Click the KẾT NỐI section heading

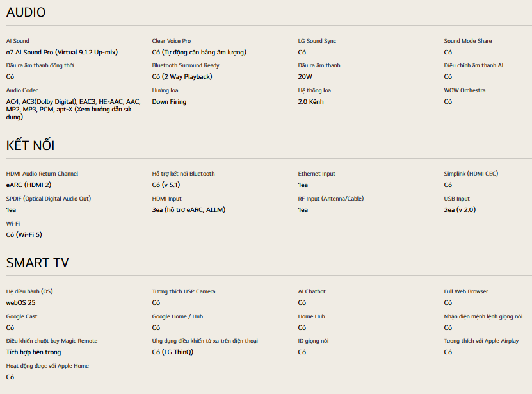point(30,145)
